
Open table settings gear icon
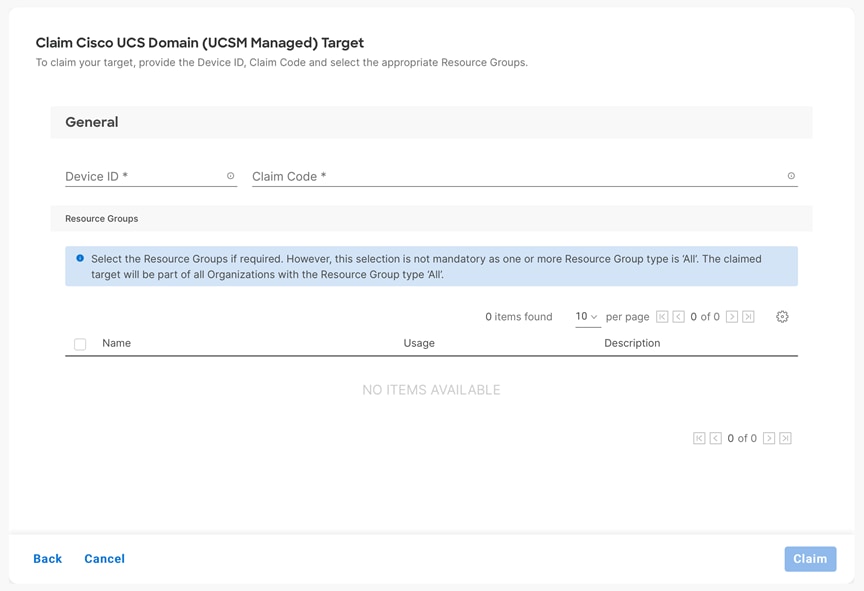click(x=782, y=317)
